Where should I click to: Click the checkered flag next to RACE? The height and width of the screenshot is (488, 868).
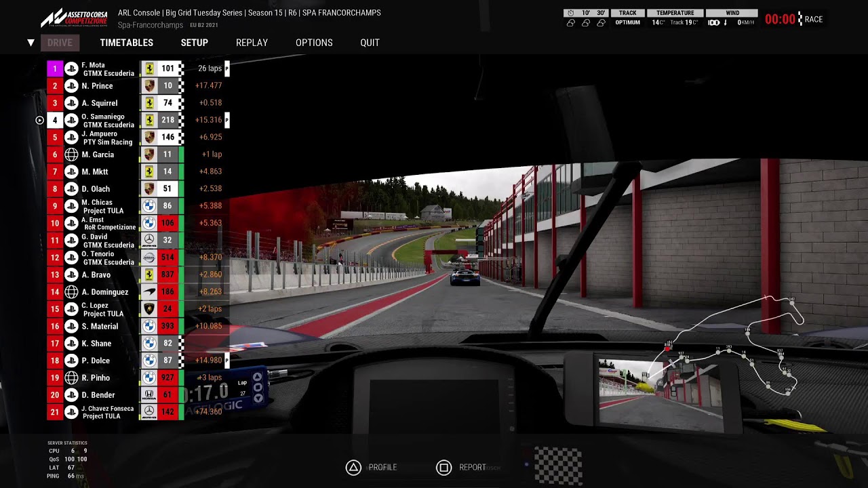coord(800,19)
